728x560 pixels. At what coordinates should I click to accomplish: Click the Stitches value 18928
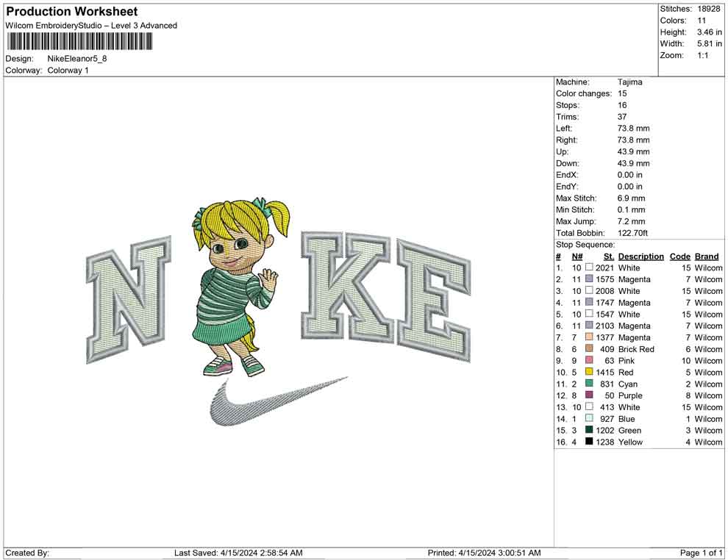[708, 9]
